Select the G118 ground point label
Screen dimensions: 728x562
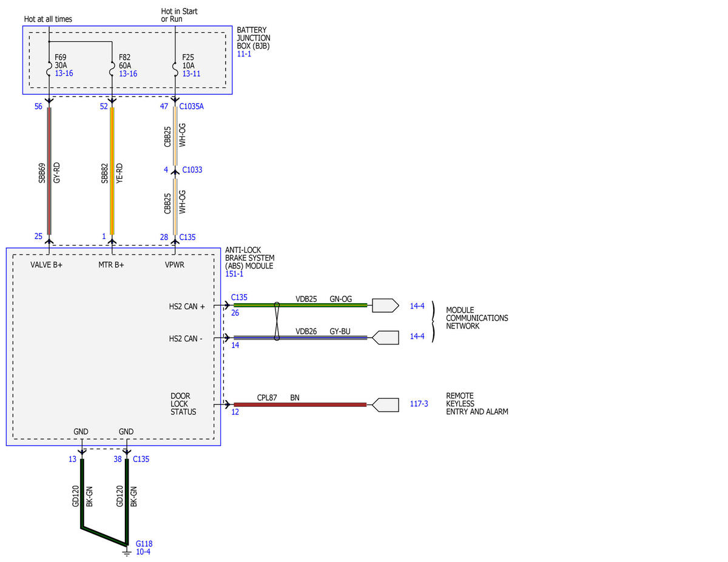pos(144,544)
